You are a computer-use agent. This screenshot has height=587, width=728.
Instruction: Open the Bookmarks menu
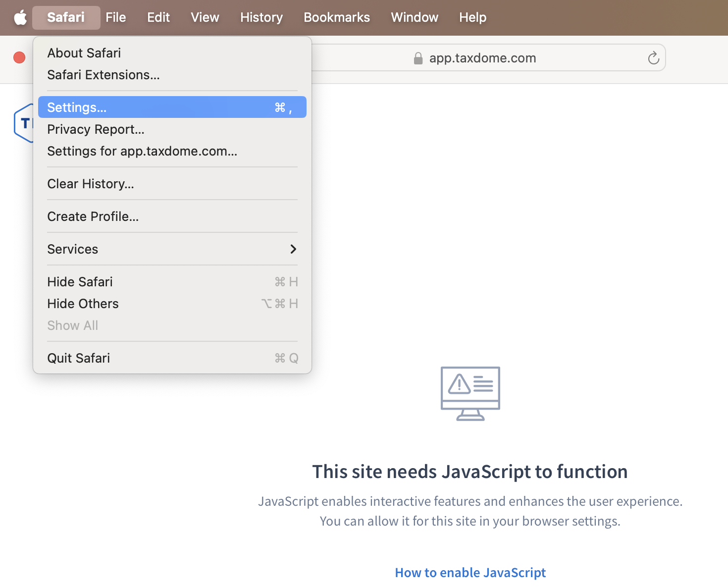[x=336, y=17]
